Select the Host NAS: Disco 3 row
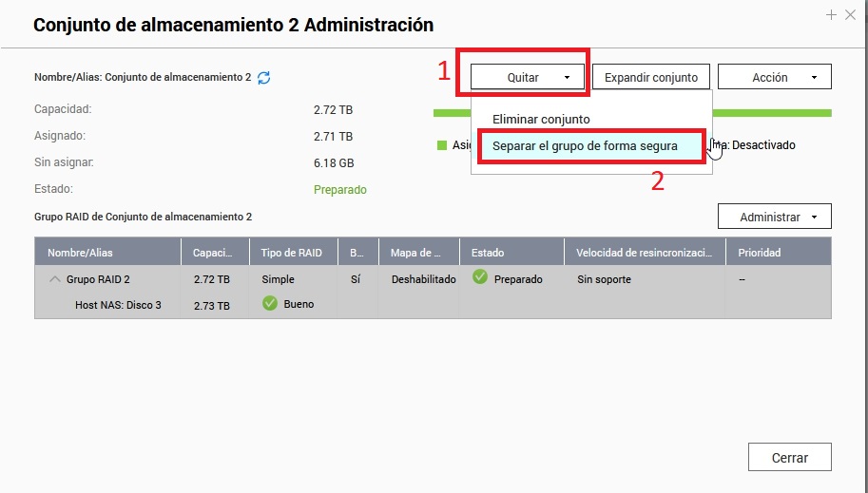 pyautogui.click(x=118, y=305)
